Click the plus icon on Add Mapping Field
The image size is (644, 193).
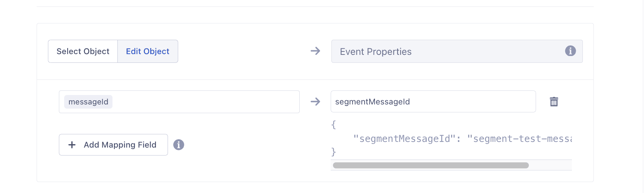72,145
